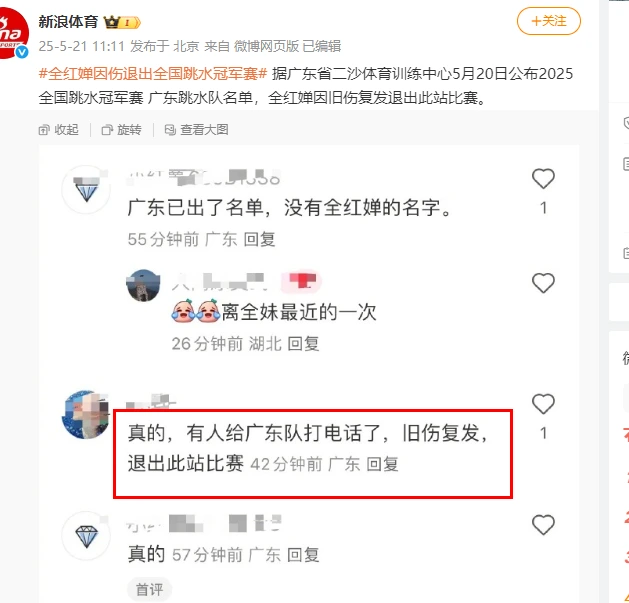Image resolution: width=629 pixels, height=603 pixels.
Task: Reply to the 42分钟前 广东 comment
Action: [x=382, y=464]
